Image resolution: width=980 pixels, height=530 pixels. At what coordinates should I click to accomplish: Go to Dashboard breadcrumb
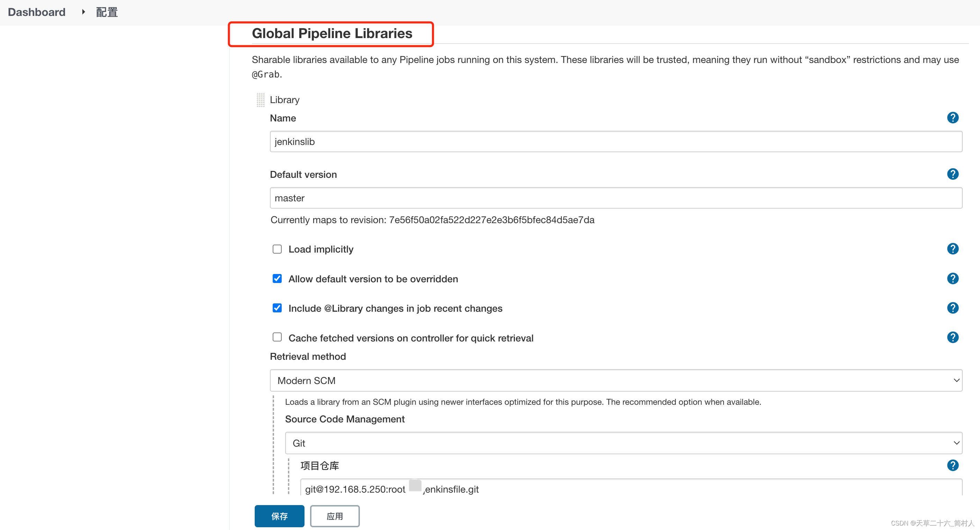pyautogui.click(x=37, y=12)
